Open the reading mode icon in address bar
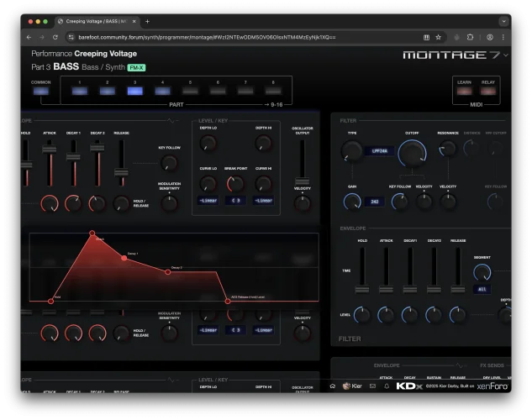The image size is (532, 420). pyautogui.click(x=426, y=37)
